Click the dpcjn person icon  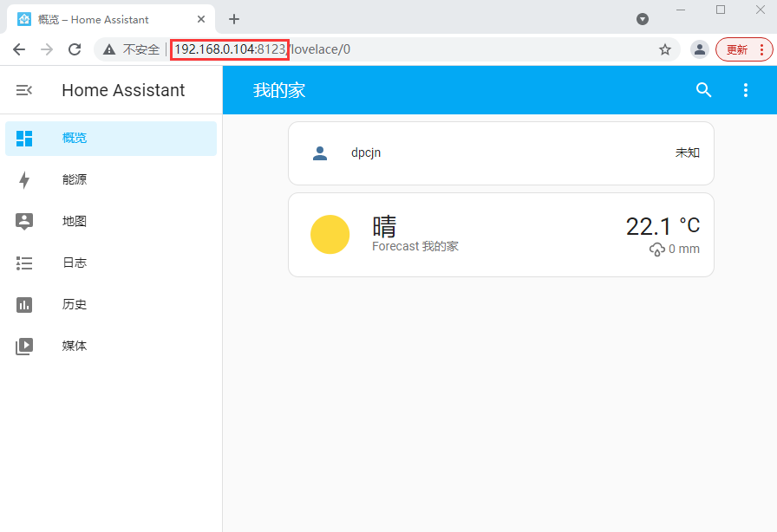320,153
